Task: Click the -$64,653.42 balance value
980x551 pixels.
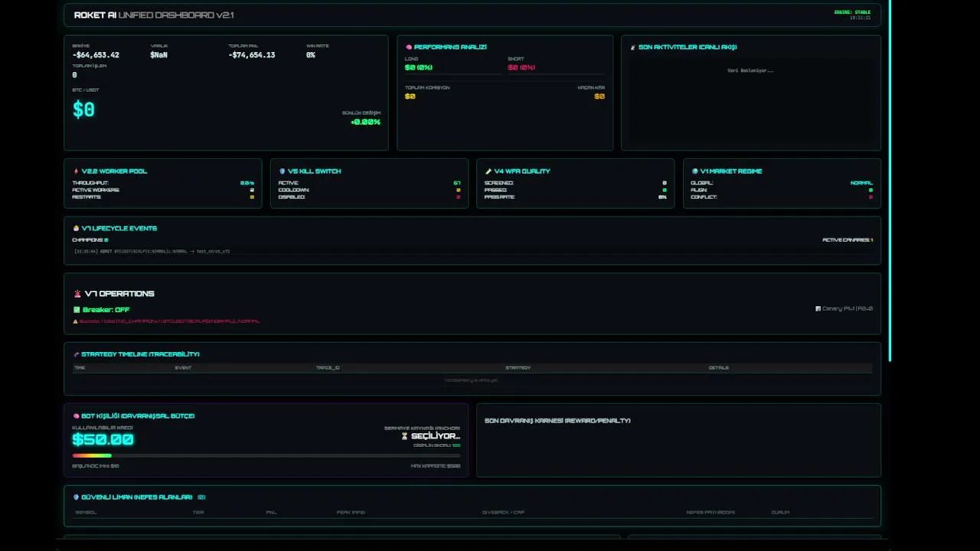Action: point(96,55)
